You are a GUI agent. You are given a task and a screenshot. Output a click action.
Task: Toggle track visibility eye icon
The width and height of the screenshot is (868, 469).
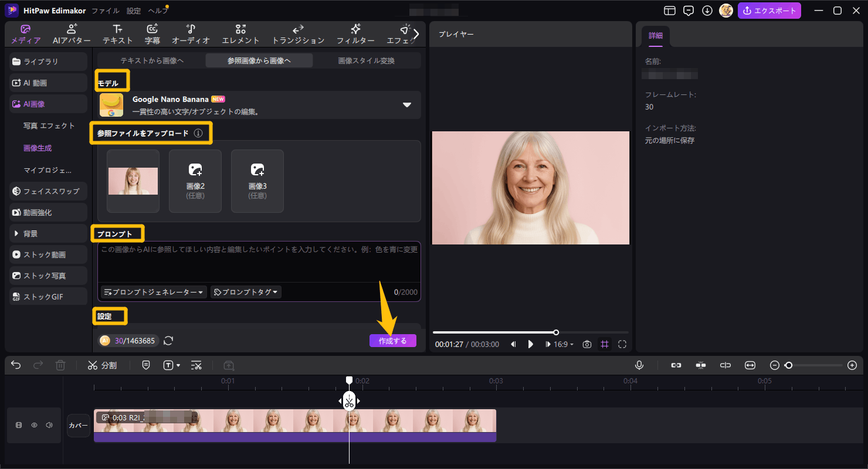(x=34, y=425)
